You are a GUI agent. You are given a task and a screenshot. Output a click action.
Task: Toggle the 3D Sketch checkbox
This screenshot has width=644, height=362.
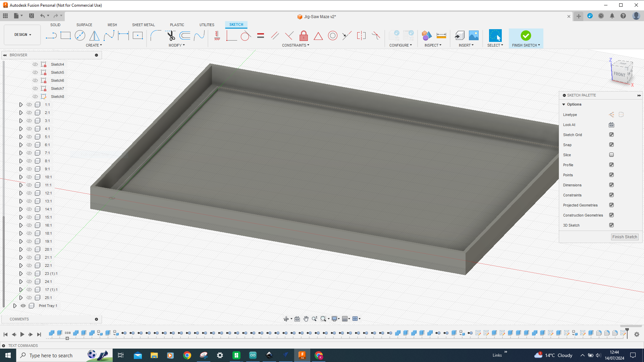click(x=611, y=225)
